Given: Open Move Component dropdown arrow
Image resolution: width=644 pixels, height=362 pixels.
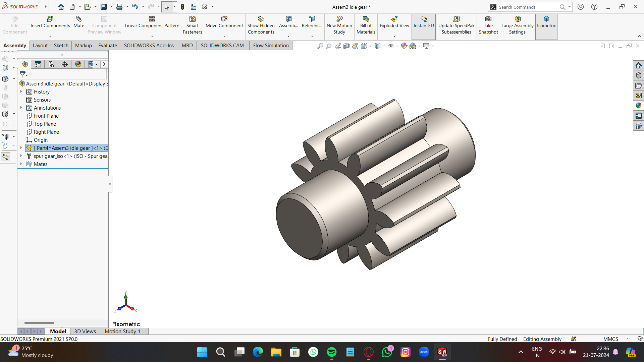Looking at the screenshot, I should pos(224,36).
